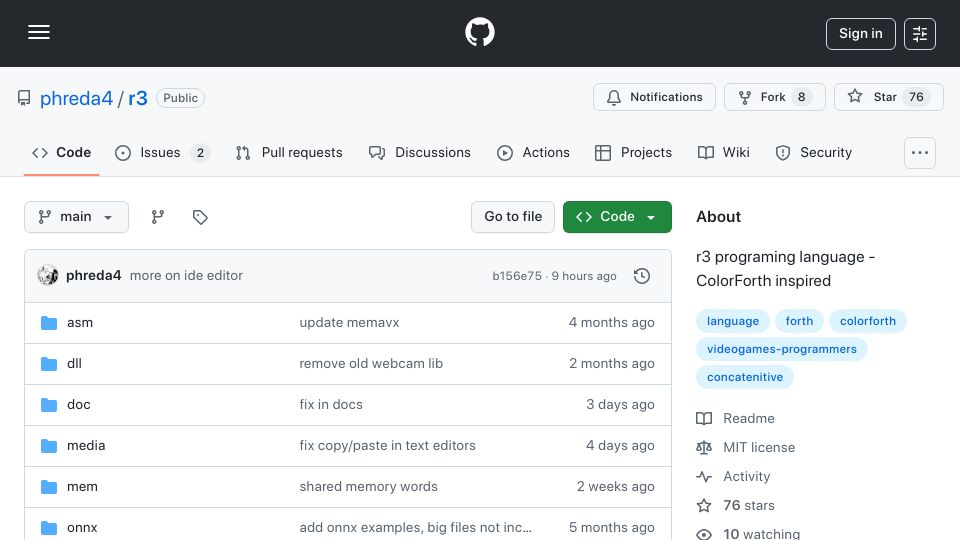Open the 'remove old webcam lib' commit link
960x540 pixels.
[371, 364]
